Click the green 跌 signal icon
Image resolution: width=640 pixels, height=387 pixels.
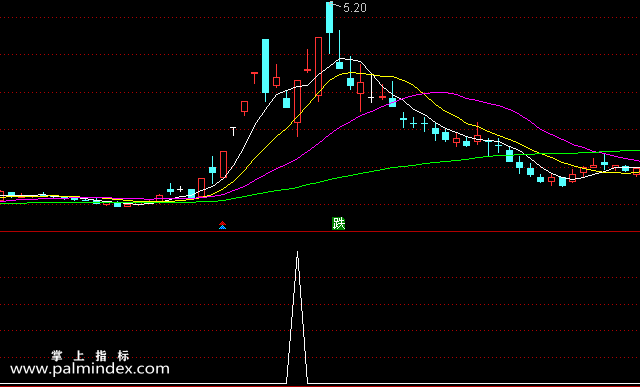[x=338, y=223]
